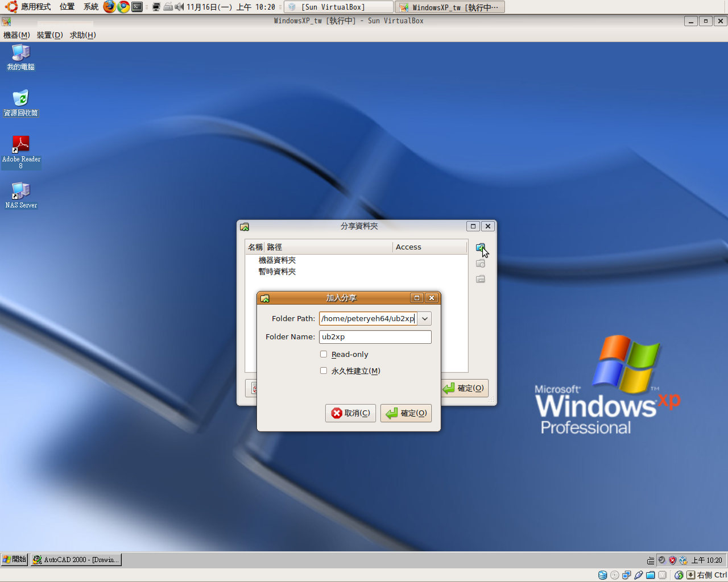Click the XP tray clock 上午 10:20
The image size is (728, 582).
tap(706, 560)
